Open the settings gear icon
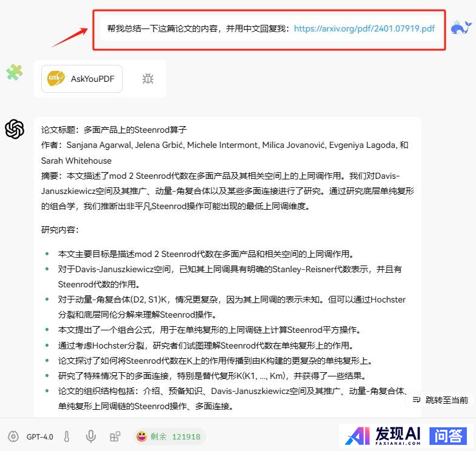This screenshot has height=451, width=476. coord(13,436)
